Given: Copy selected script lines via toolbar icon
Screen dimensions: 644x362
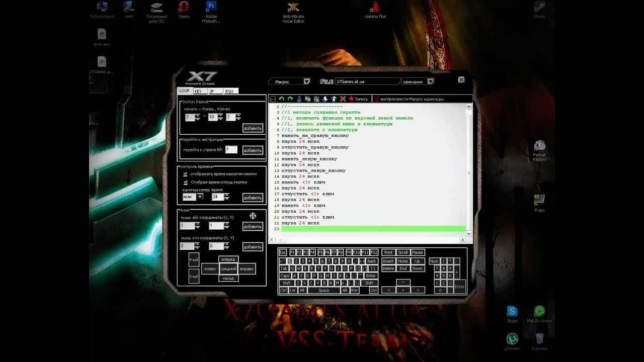Looking at the screenshot, I should [x=307, y=99].
